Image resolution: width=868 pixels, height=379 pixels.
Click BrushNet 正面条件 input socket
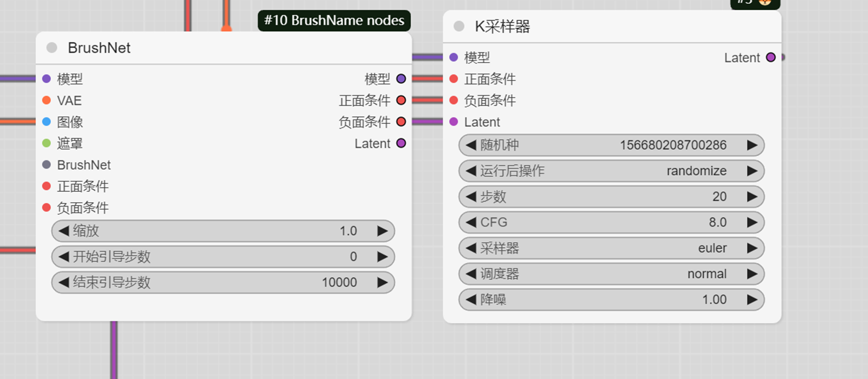coord(46,186)
